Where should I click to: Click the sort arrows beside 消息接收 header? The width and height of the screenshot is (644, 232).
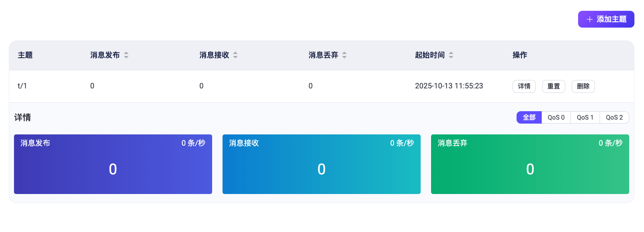tap(235, 55)
